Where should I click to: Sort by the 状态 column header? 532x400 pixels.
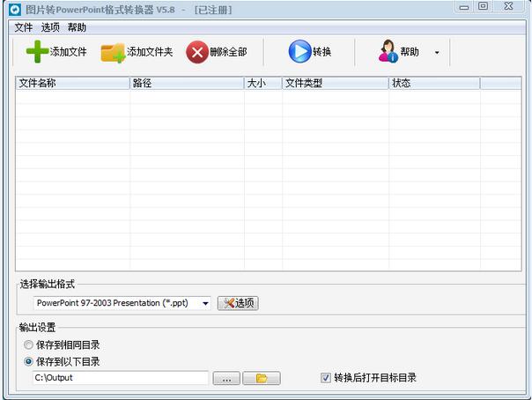click(434, 83)
